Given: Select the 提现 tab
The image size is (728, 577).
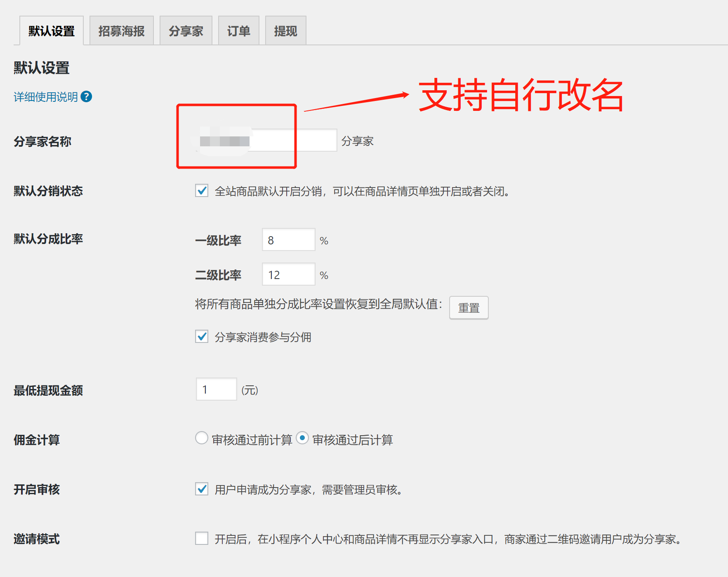Looking at the screenshot, I should click(x=285, y=31).
